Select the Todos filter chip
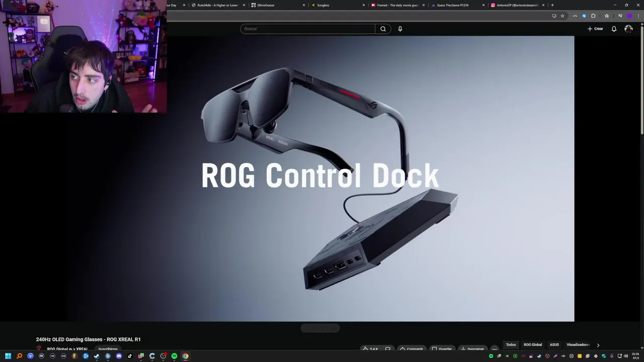This screenshot has width=644, height=362. tap(511, 345)
